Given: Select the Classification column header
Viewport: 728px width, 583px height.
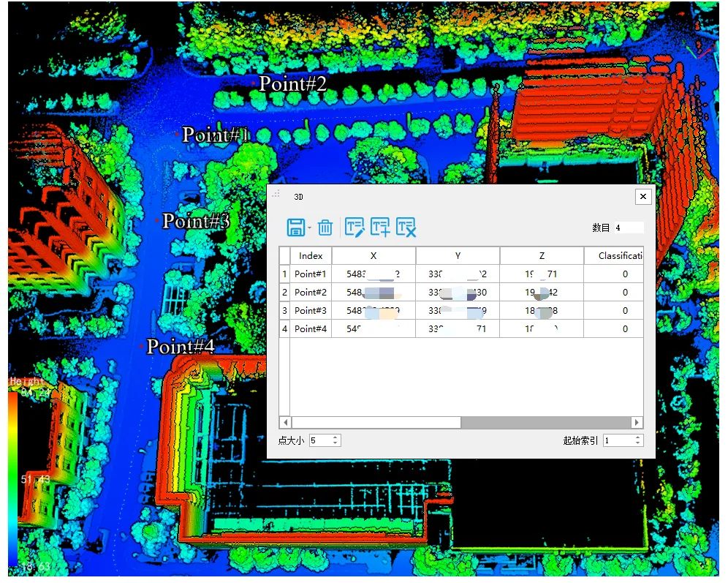Looking at the screenshot, I should pos(620,256).
